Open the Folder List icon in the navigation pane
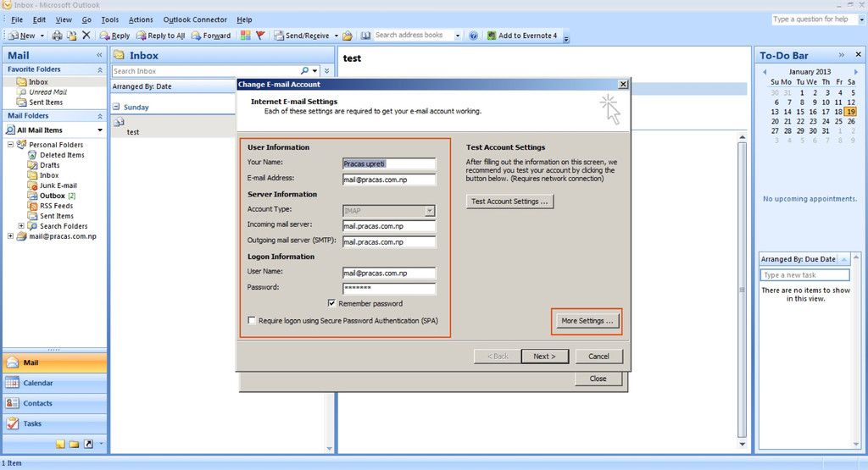 [x=75, y=444]
